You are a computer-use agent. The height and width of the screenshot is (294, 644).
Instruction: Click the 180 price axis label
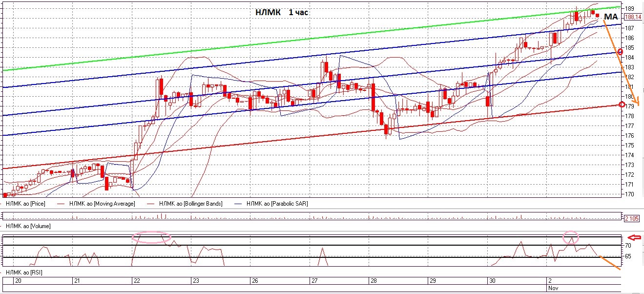tap(629, 97)
